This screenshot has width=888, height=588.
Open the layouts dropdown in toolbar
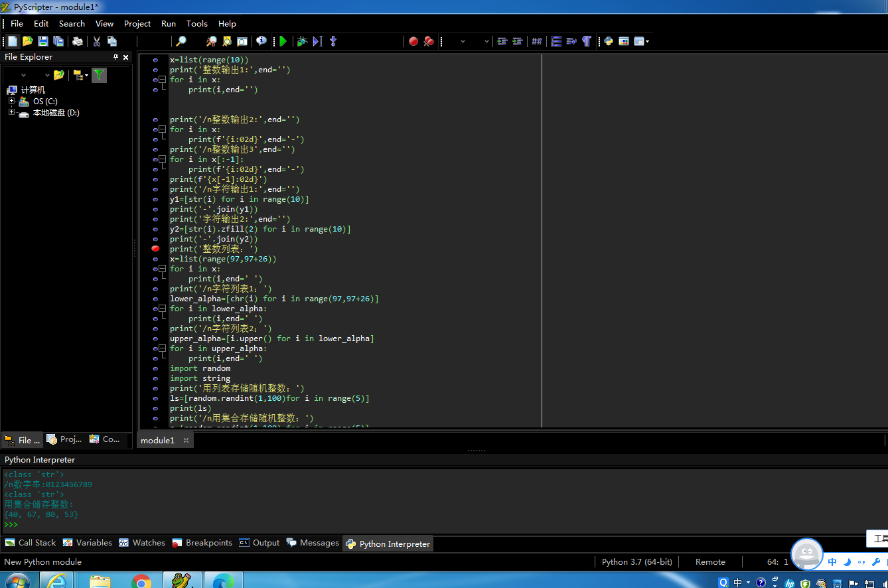click(642, 41)
